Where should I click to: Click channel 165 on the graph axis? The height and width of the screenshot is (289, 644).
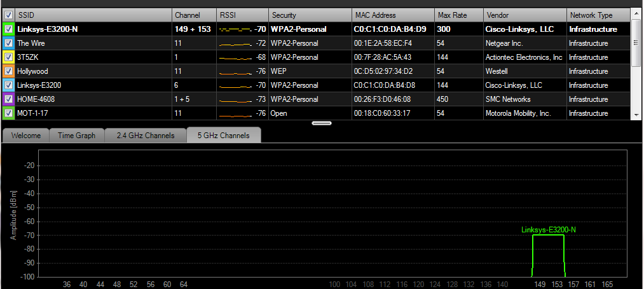pos(607,285)
